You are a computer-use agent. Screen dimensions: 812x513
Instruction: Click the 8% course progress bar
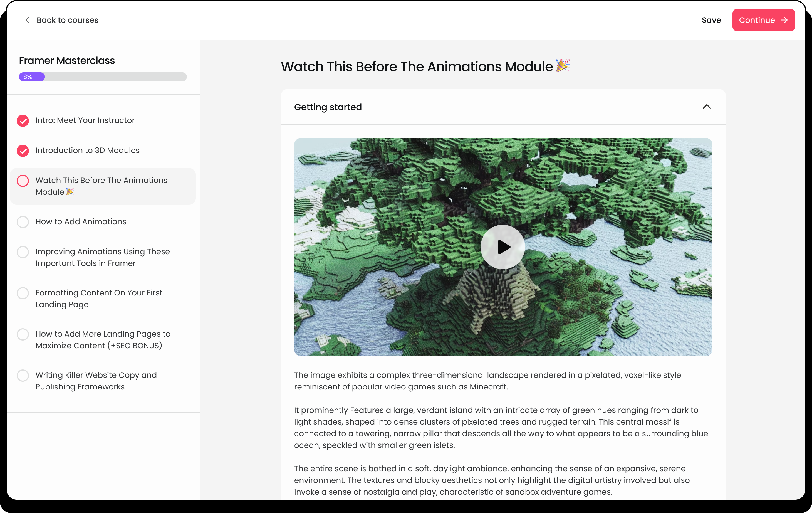point(103,77)
